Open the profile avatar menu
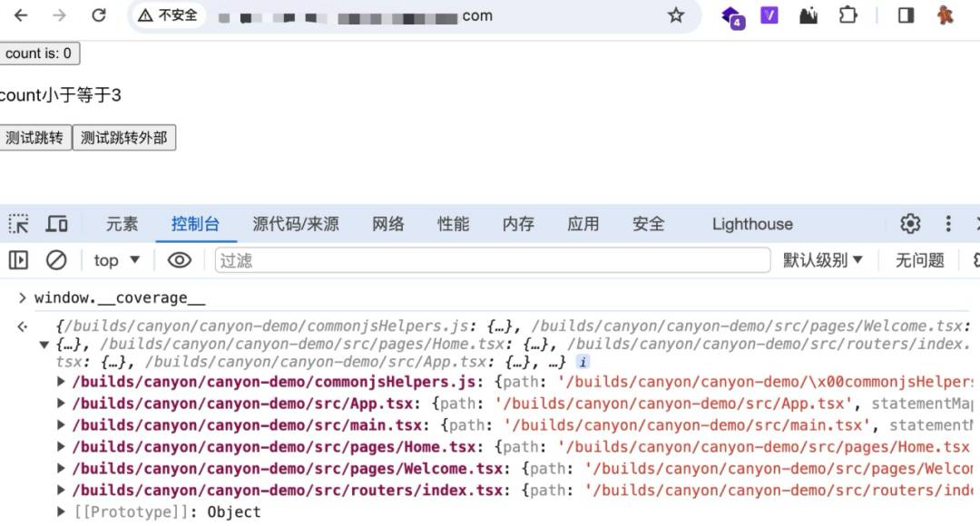Image resolution: width=980 pixels, height=526 pixels. pos(945,15)
